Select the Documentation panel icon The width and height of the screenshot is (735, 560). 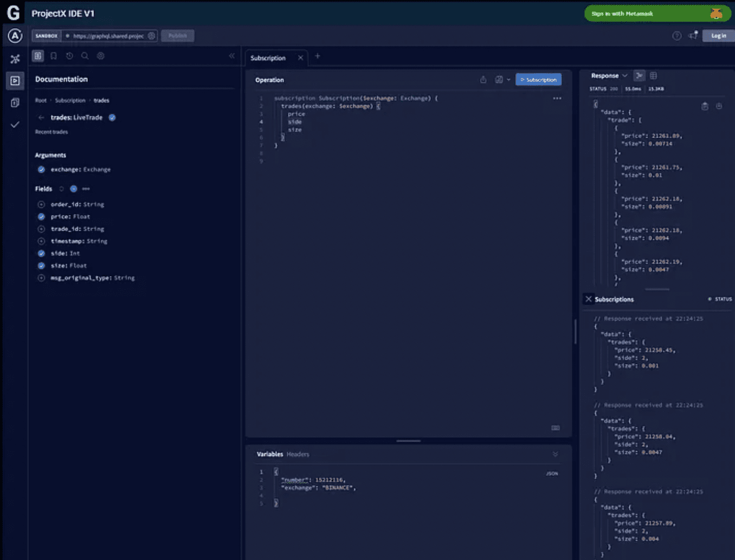click(x=38, y=56)
